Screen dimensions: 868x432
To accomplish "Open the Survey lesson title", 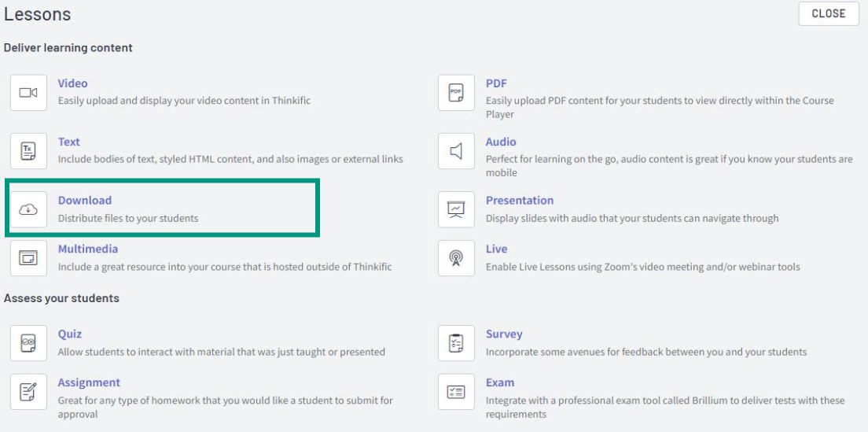I will [504, 334].
